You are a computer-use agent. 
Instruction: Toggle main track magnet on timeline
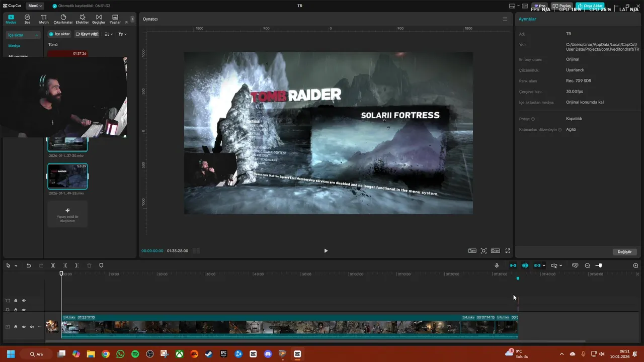[x=513, y=265]
